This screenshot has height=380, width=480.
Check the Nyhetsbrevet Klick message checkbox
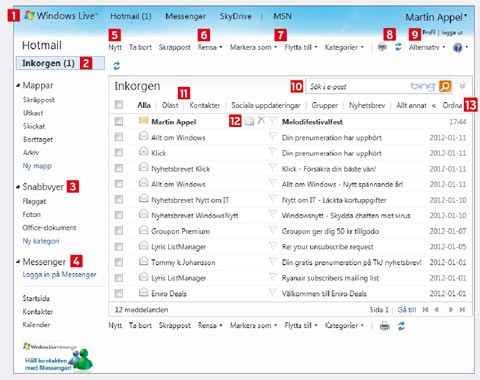(x=119, y=168)
